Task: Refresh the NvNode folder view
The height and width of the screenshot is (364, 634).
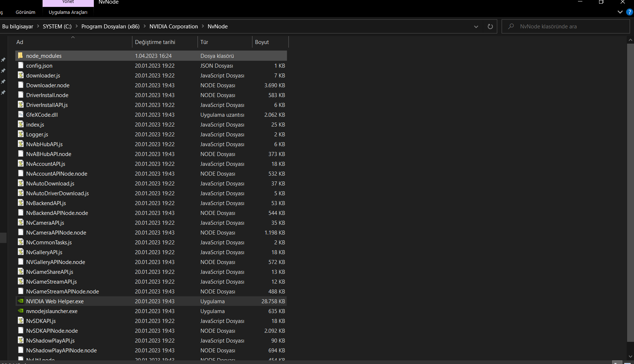Action: coord(490,27)
